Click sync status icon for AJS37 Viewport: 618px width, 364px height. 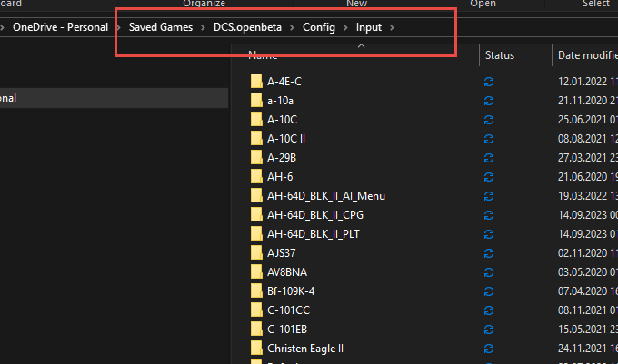pyautogui.click(x=489, y=253)
